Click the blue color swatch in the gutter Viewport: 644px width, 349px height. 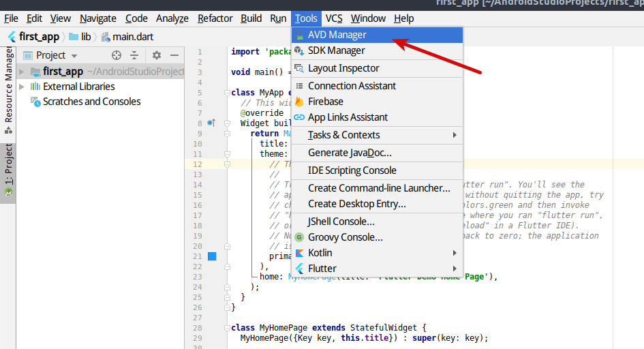click(x=211, y=256)
